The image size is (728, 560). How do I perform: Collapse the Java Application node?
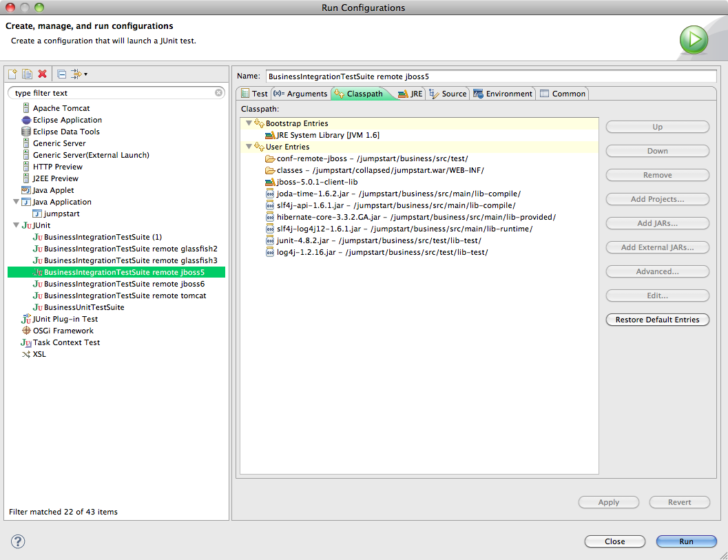pyautogui.click(x=17, y=202)
